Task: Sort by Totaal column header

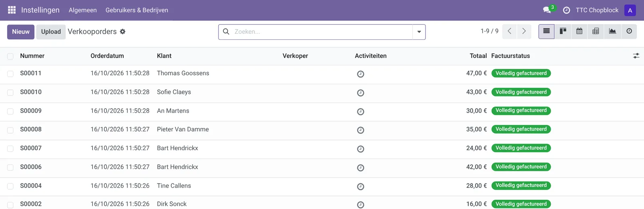Action: tap(478, 56)
